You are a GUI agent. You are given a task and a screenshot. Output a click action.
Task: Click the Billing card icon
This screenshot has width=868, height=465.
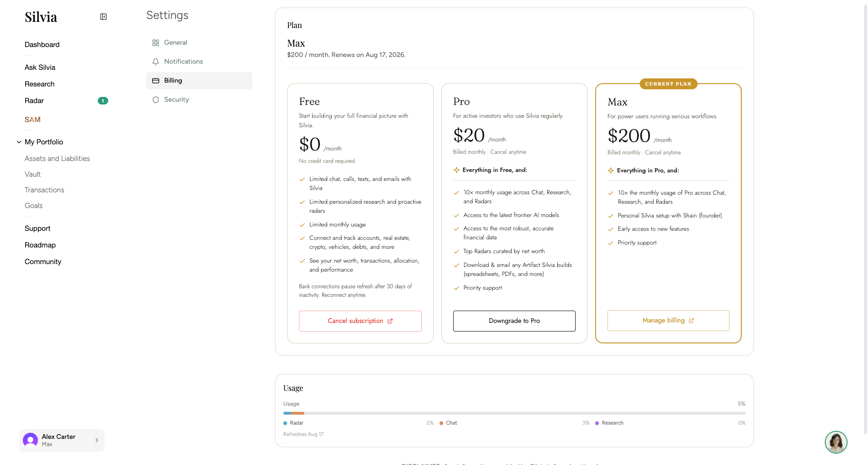156,81
